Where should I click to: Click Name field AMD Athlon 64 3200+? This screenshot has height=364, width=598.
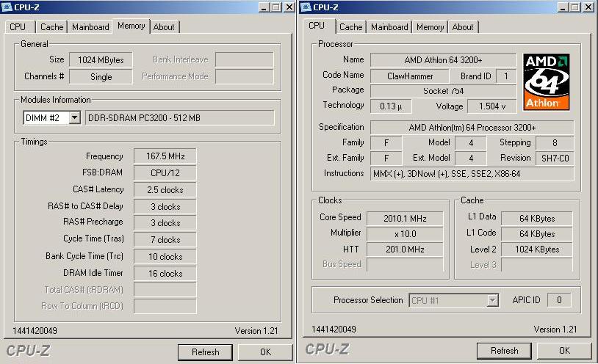(x=443, y=60)
